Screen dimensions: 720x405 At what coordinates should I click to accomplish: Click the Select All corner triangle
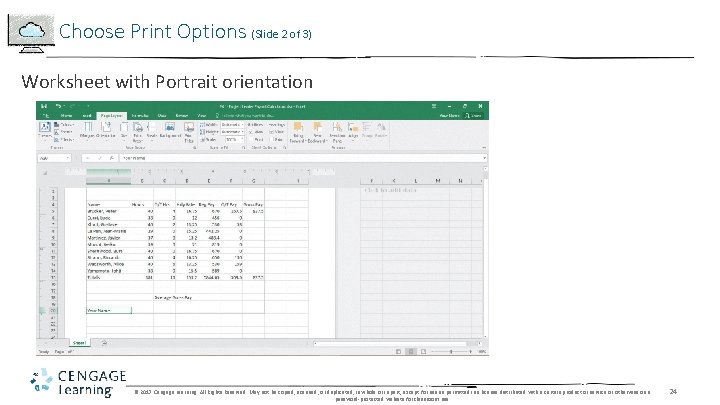[45, 173]
